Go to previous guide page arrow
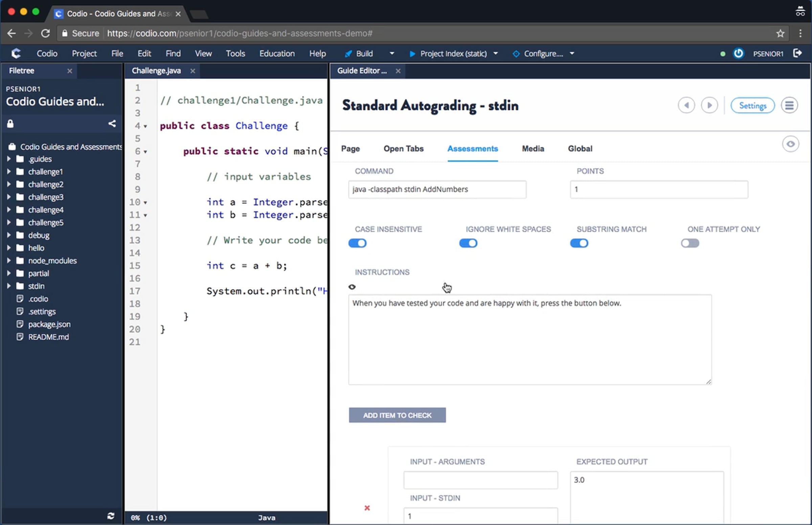 (686, 105)
